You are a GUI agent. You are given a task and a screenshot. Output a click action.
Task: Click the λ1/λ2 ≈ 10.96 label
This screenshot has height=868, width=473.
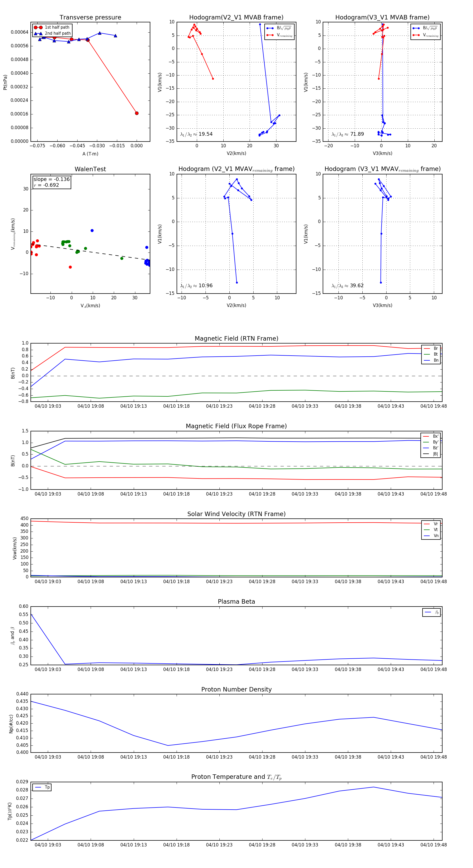[x=196, y=286]
